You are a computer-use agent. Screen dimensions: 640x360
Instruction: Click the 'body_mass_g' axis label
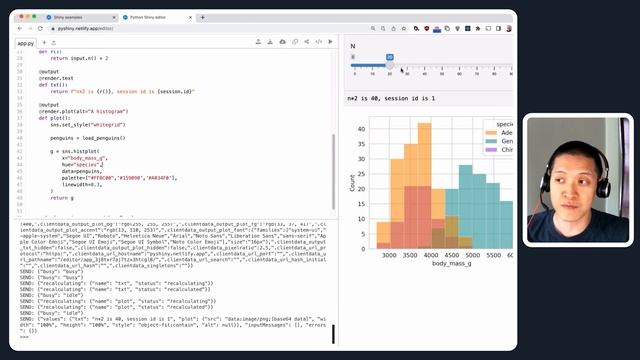click(x=451, y=264)
